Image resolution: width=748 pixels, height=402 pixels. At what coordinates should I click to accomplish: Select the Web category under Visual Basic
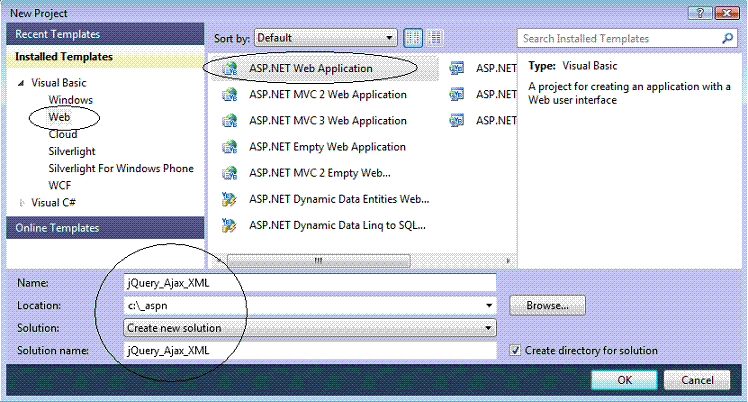point(59,117)
